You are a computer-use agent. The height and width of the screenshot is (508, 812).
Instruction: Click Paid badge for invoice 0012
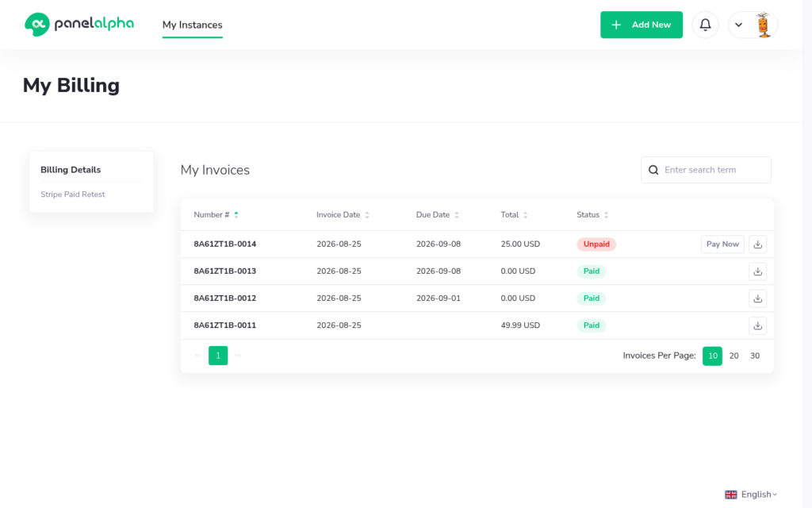[591, 298]
